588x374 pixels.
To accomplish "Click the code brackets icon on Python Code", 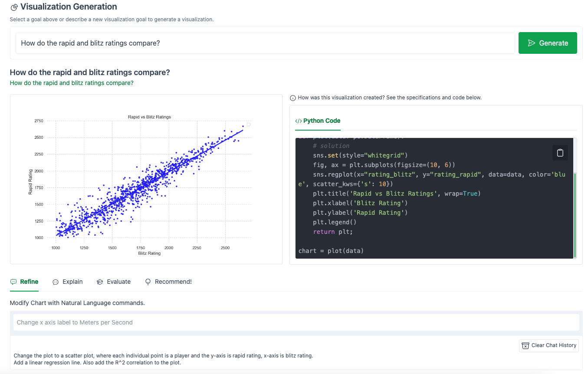I will pos(298,121).
